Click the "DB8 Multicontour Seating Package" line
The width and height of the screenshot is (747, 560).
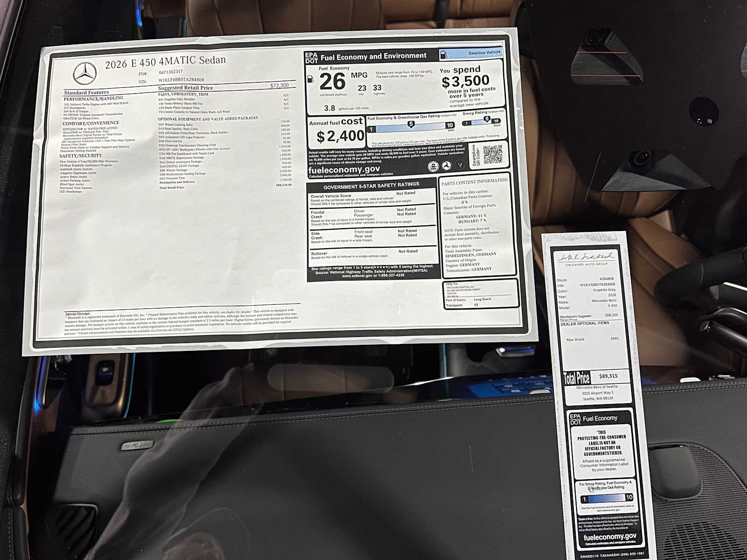click(183, 174)
